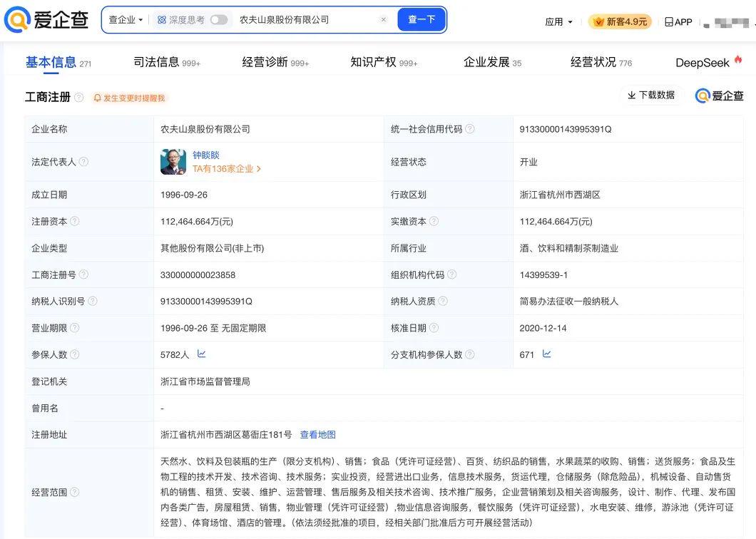Click the help icon next to 实缴资本
756x539 pixels.
434,221
